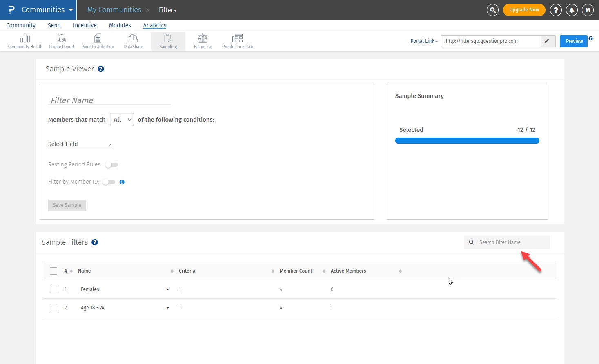
Task: Click the search magnifier in top bar
Action: [492, 10]
